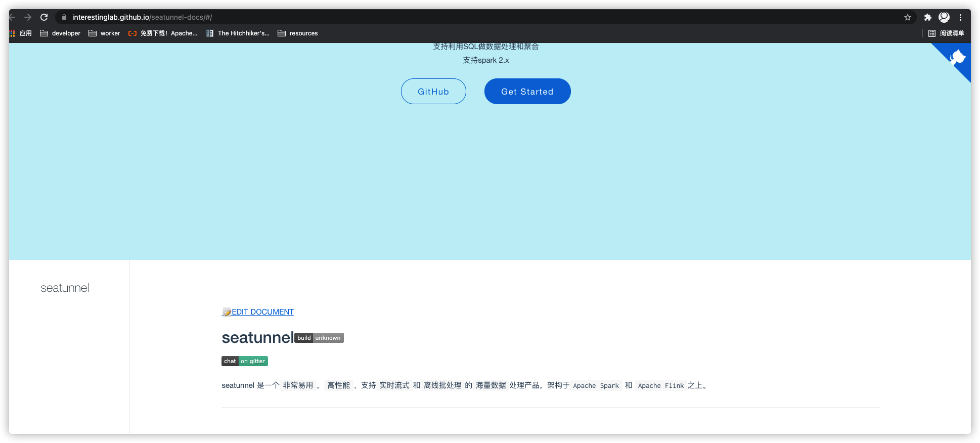980x443 pixels.
Task: Click the 非常易用 highlighted text
Action: click(x=298, y=385)
